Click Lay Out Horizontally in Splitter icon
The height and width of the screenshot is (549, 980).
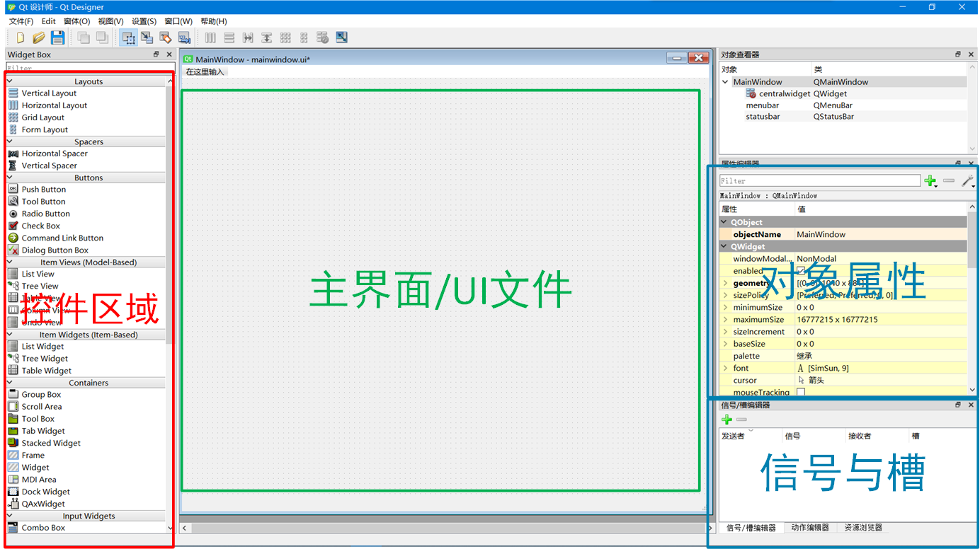(x=248, y=37)
